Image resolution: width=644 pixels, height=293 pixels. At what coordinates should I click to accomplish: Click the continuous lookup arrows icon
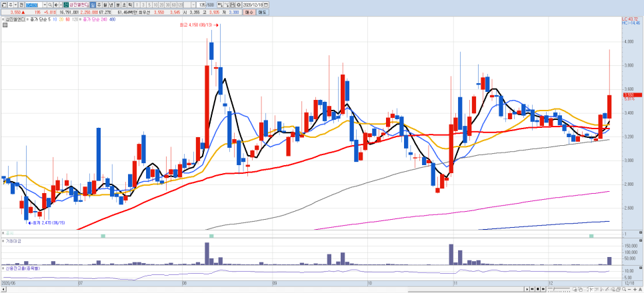click(x=220, y=5)
